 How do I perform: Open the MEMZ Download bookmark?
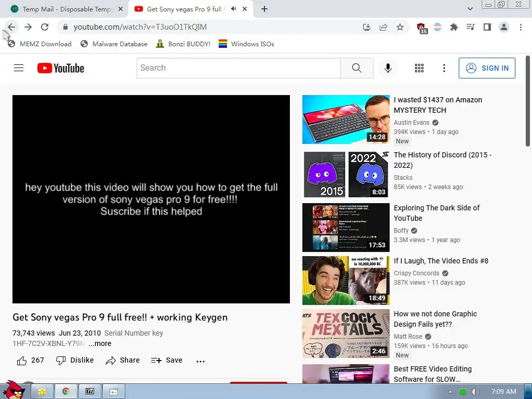[x=39, y=44]
